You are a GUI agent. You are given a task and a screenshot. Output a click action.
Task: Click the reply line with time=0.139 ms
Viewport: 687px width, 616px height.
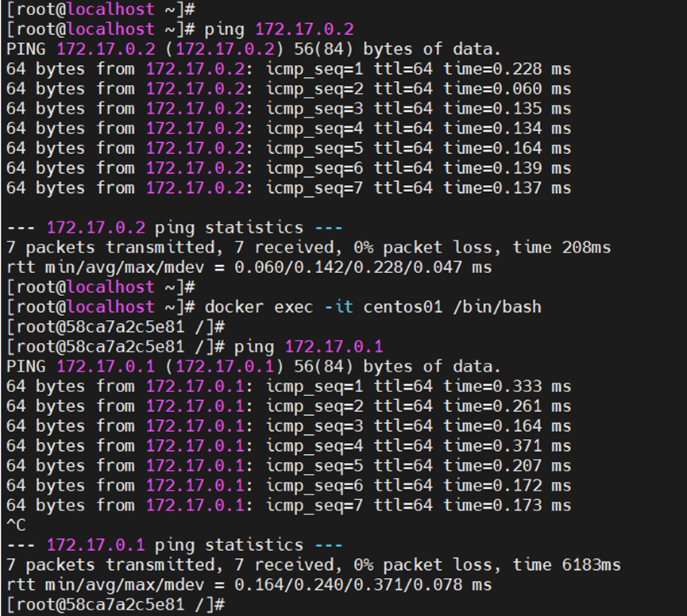[289, 168]
